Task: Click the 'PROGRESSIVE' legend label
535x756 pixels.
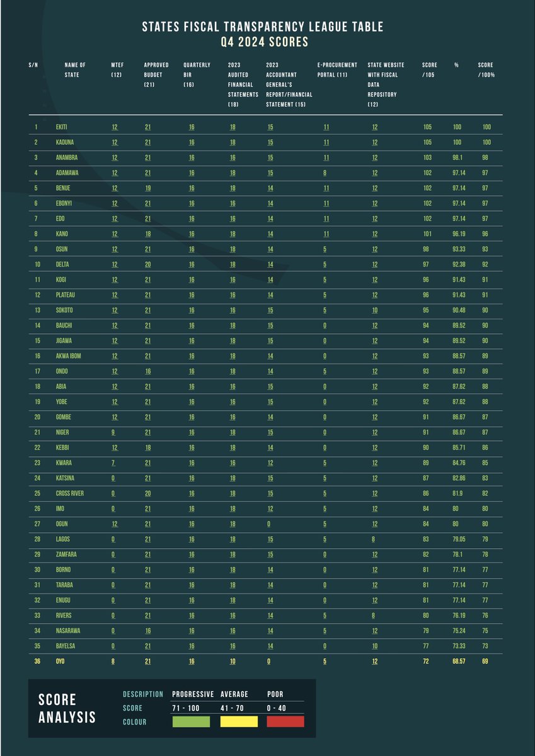Action: click(x=193, y=694)
